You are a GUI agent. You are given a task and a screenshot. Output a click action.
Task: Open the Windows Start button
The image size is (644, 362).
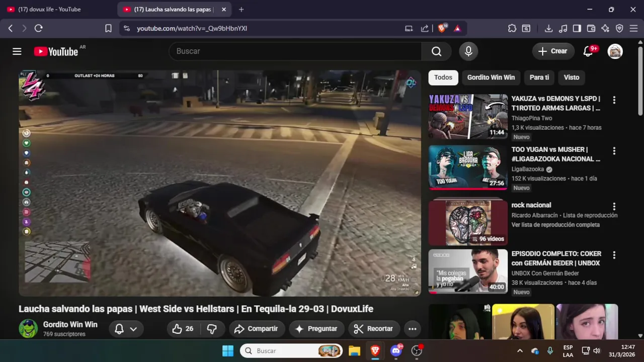coord(227,351)
